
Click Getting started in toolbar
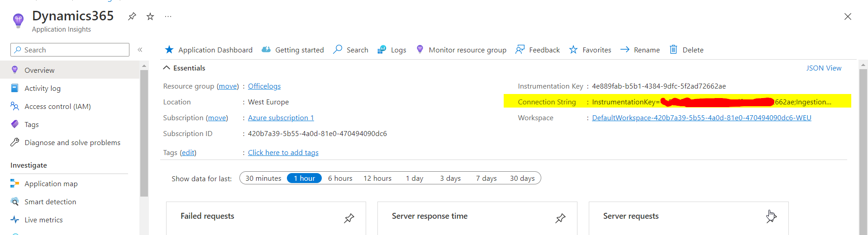tap(293, 50)
